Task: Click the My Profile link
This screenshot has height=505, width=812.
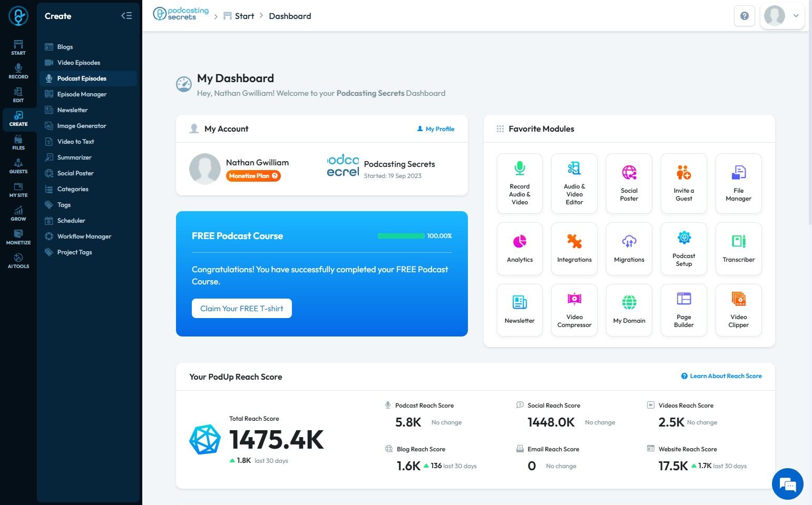Action: (436, 129)
